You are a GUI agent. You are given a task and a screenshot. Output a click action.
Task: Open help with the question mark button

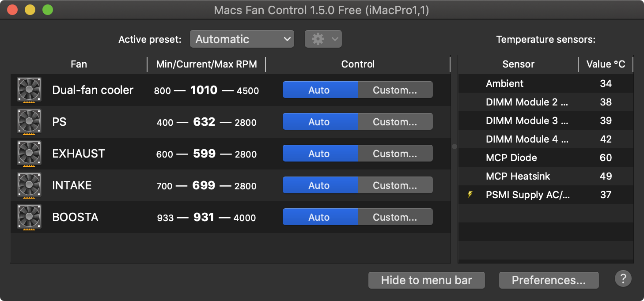tap(623, 279)
